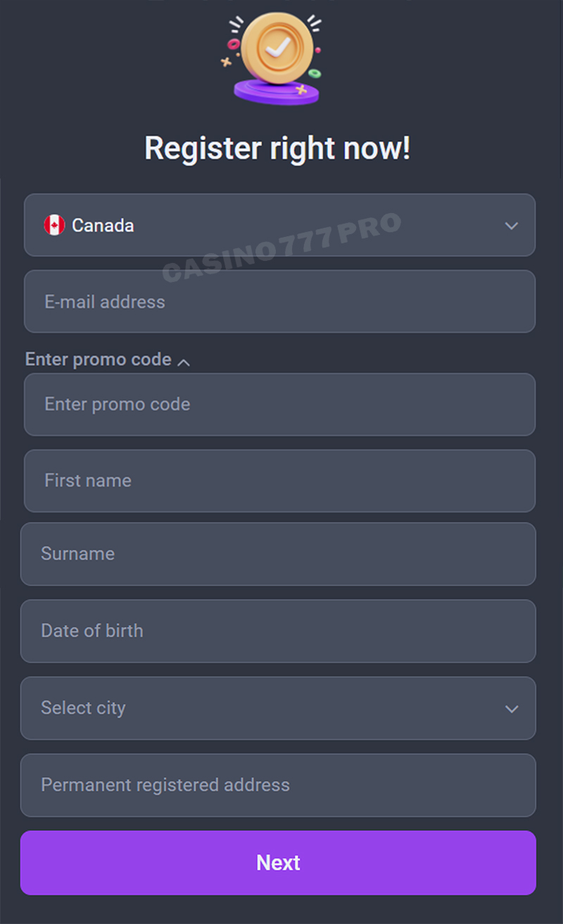The height and width of the screenshot is (924, 563).
Task: Click the purple chip under the coin
Action: coord(277,90)
